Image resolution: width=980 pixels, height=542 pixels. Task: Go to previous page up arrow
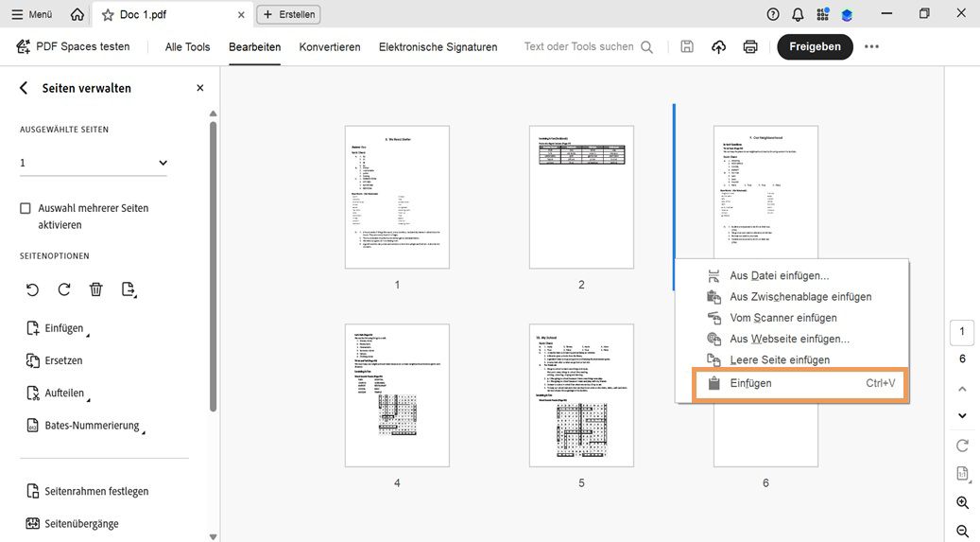click(x=962, y=389)
